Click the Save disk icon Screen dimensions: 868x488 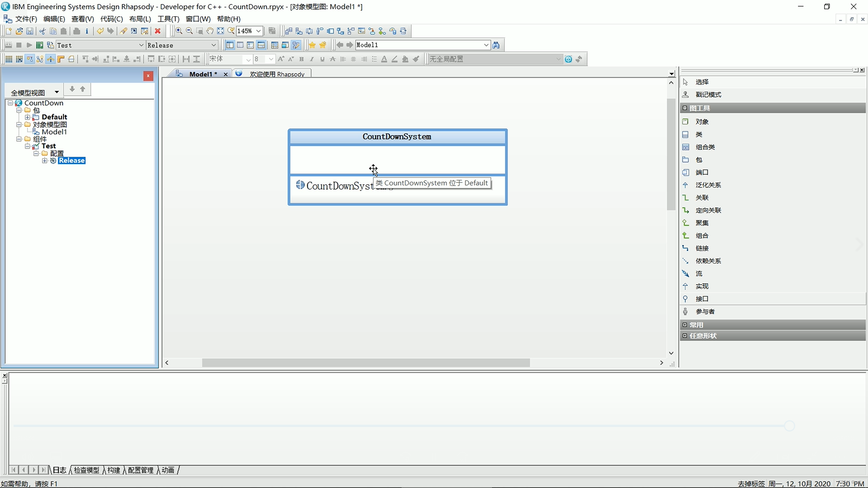[30, 31]
